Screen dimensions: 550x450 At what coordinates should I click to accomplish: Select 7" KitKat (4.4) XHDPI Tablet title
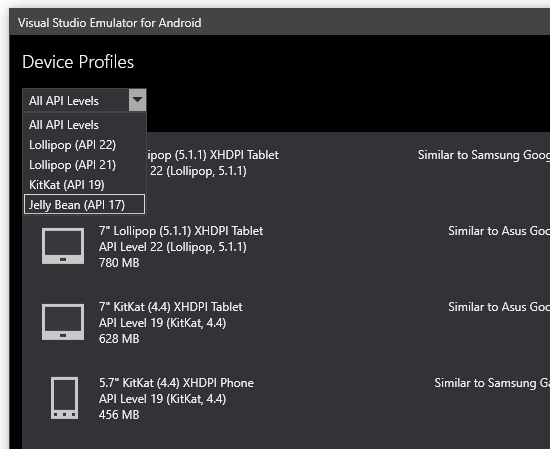[x=170, y=307]
